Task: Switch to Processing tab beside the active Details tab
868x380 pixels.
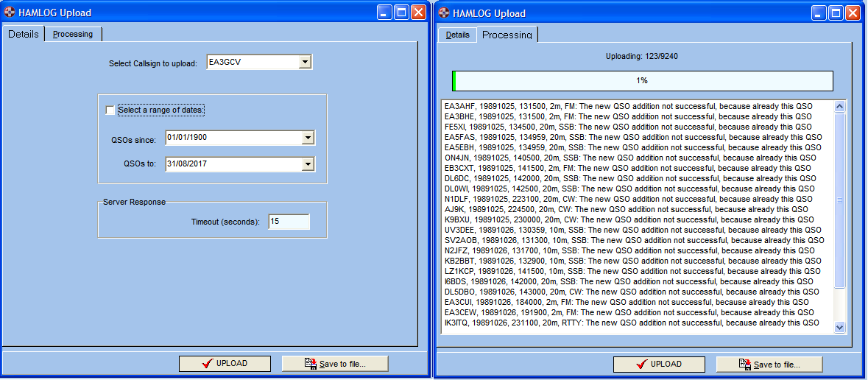Action: (73, 34)
